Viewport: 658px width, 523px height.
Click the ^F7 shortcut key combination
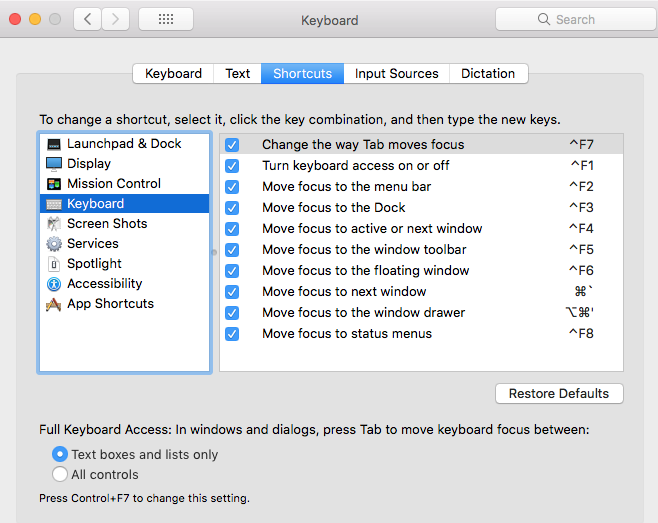pyautogui.click(x=581, y=145)
